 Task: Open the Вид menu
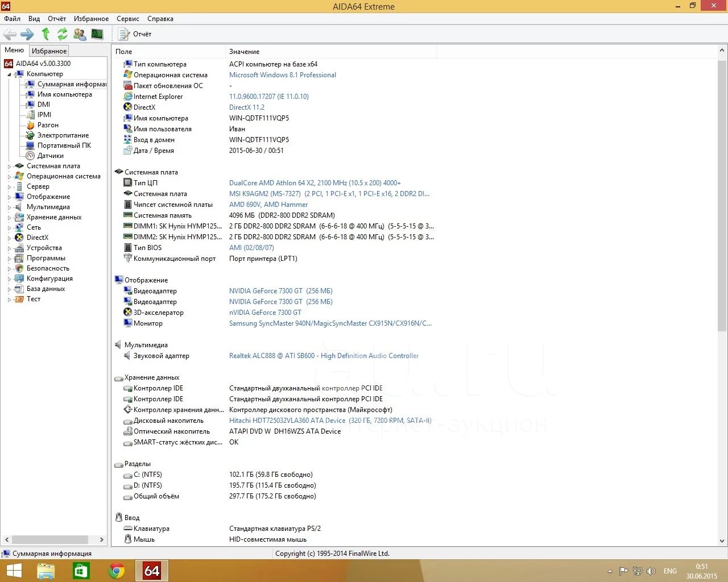[x=34, y=19]
